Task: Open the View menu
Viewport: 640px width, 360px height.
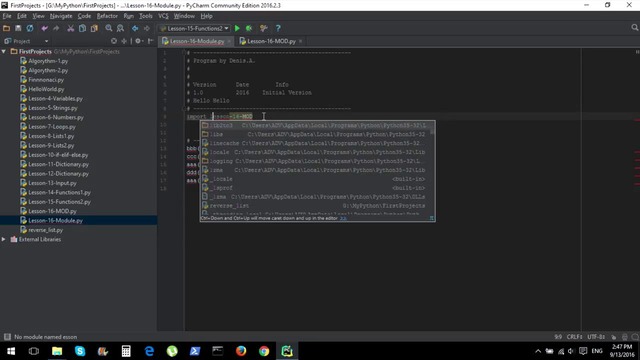Action: tap(38, 16)
